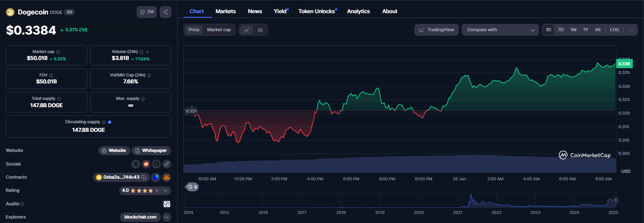Open Market cap info tooltip icon
Viewport: 644px width, 223px height.
click(58, 52)
